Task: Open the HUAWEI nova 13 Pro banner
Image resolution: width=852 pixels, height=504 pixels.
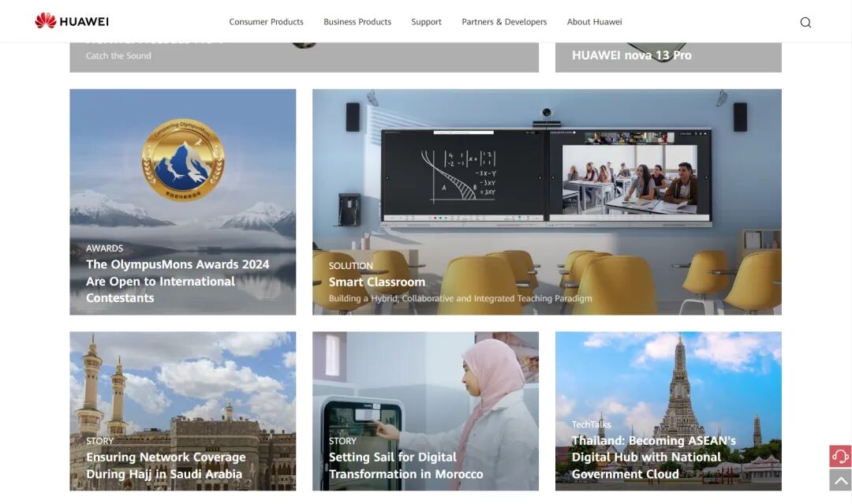Action: [631, 55]
